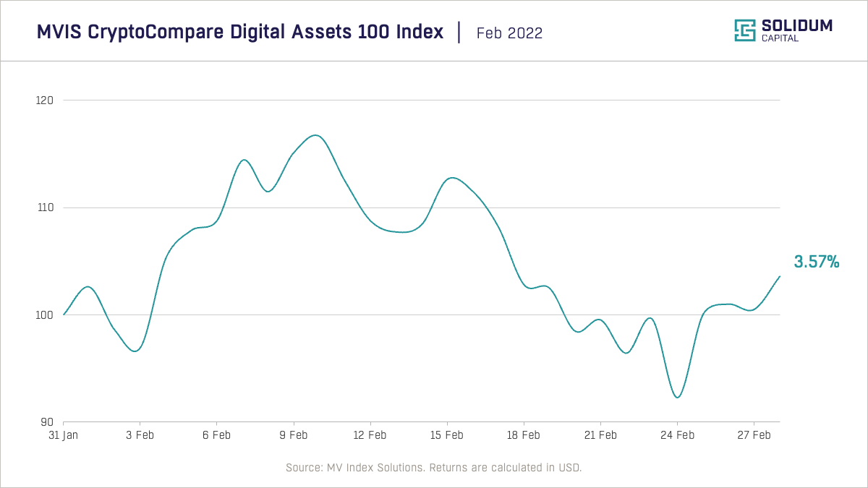Image resolution: width=868 pixels, height=488 pixels.
Task: Click the 3.57% return label
Action: click(817, 262)
